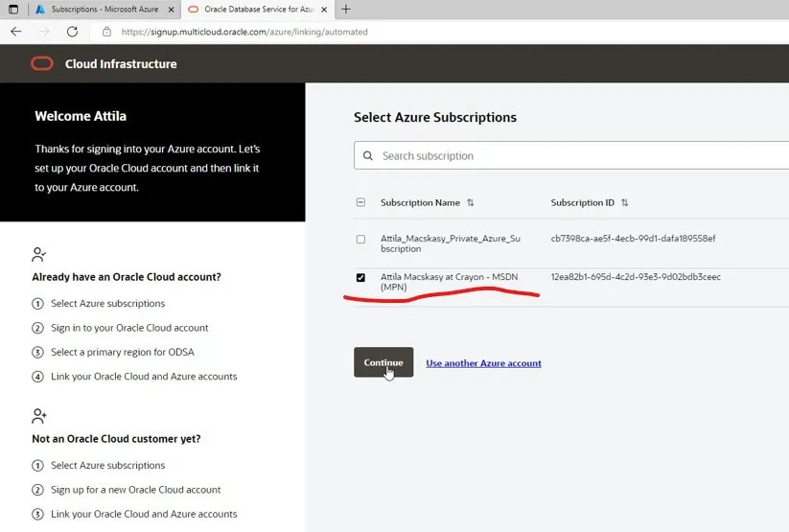Click the Subscription ID column header
The width and height of the screenshot is (789, 532).
[x=582, y=202]
